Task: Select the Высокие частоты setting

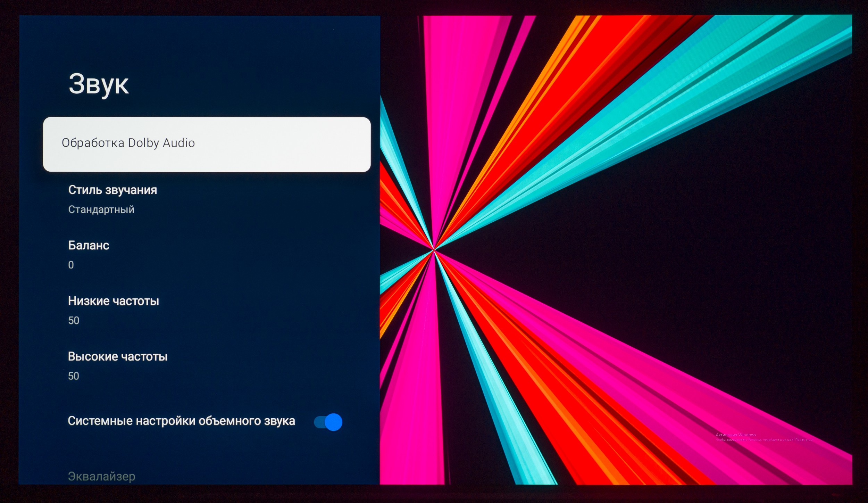Action: pyautogui.click(x=117, y=356)
